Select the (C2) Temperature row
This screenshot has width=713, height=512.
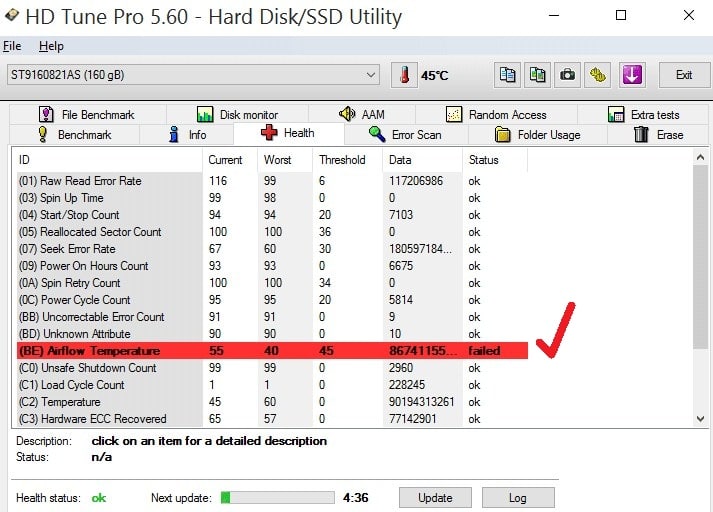(272, 402)
